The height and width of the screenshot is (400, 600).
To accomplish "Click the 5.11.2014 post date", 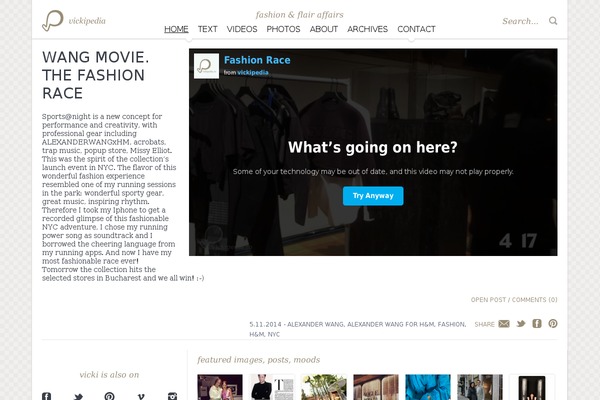I will click(265, 324).
